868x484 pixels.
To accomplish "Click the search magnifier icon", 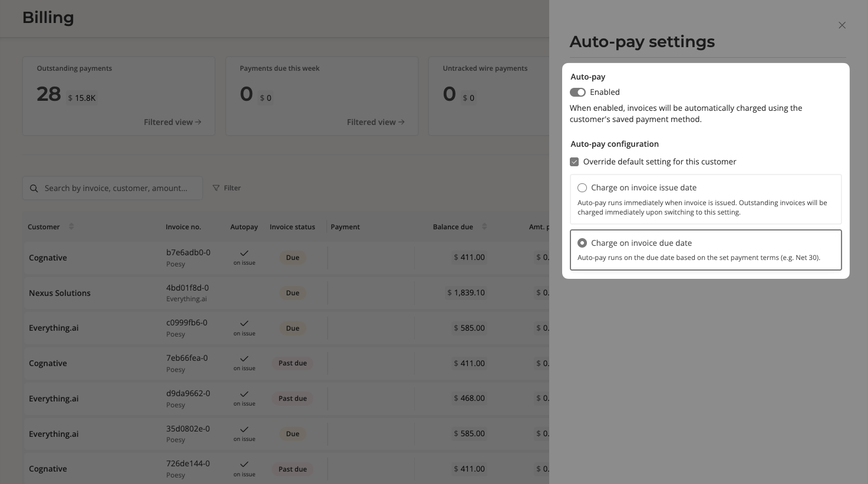I will click(34, 189).
